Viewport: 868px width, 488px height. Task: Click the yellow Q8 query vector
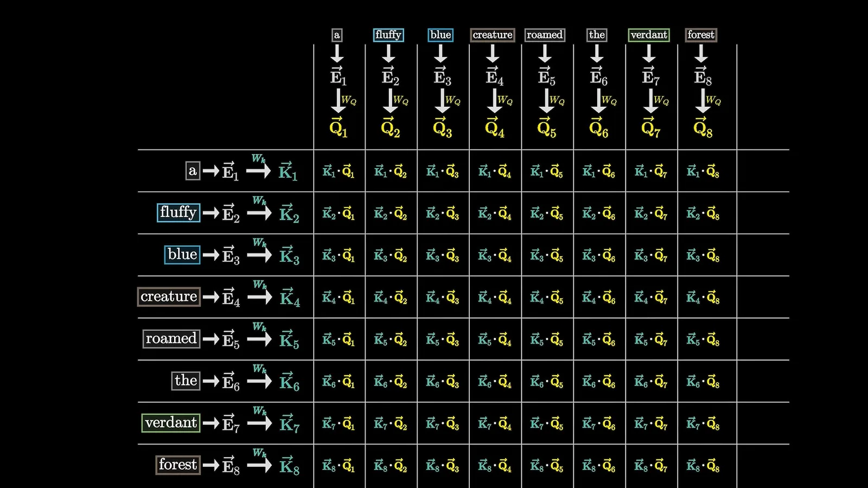coord(703,127)
